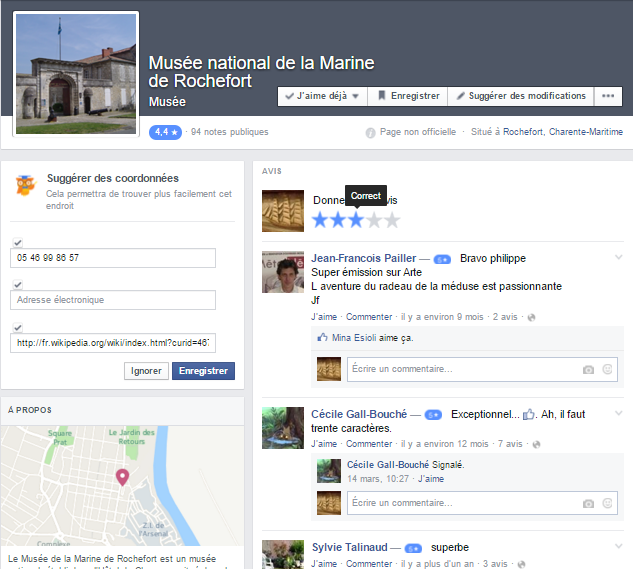Image resolution: width=633 pixels, height=569 pixels.
Task: Toggle the checkbox above Adresse électronique field
Action: [x=18, y=285]
